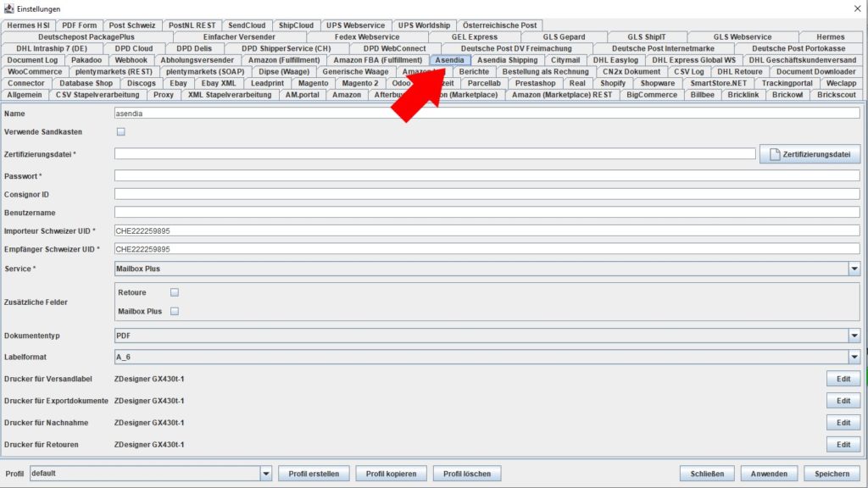Open the Österreichische Post tab
Screen dimensions: 868x488
click(500, 25)
